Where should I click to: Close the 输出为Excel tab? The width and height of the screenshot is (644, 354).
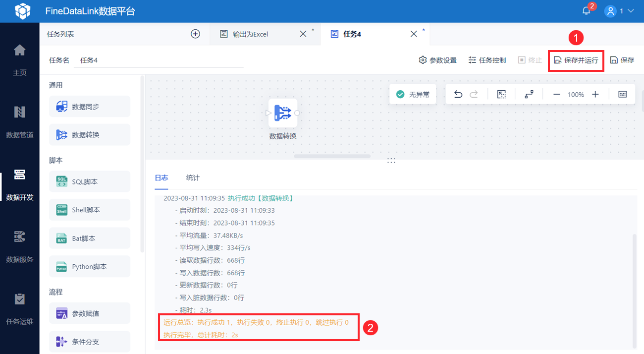pos(303,34)
